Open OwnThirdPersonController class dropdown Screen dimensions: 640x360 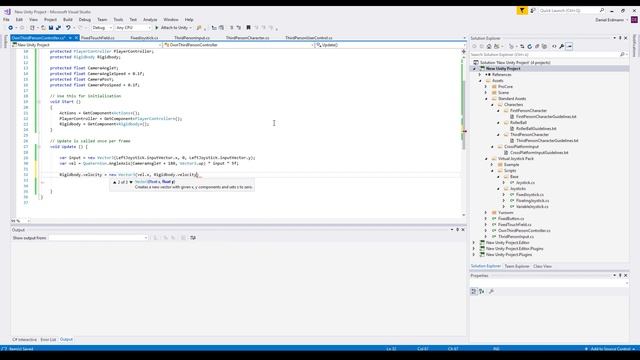238,45
